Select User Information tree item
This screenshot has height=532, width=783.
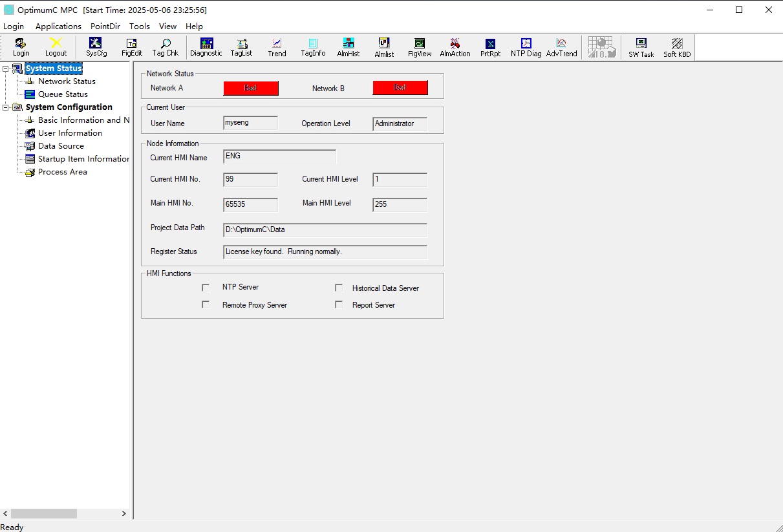(x=70, y=133)
